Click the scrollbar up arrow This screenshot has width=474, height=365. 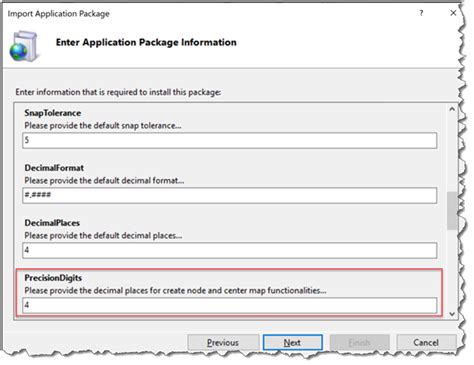pos(452,109)
